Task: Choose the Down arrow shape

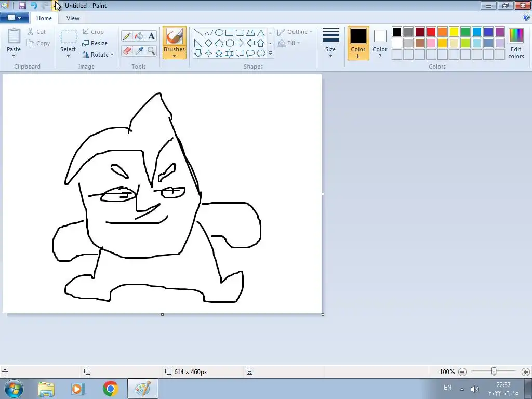Action: pos(198,54)
